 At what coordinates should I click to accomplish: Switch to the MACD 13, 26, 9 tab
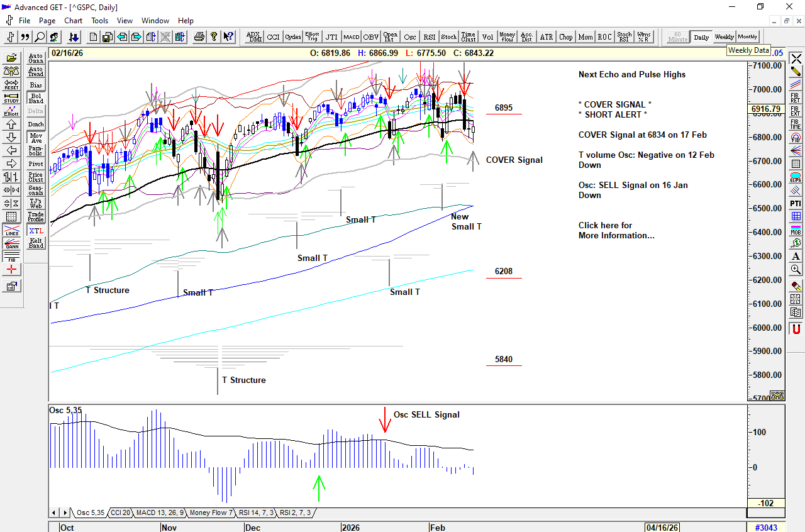tap(160, 513)
